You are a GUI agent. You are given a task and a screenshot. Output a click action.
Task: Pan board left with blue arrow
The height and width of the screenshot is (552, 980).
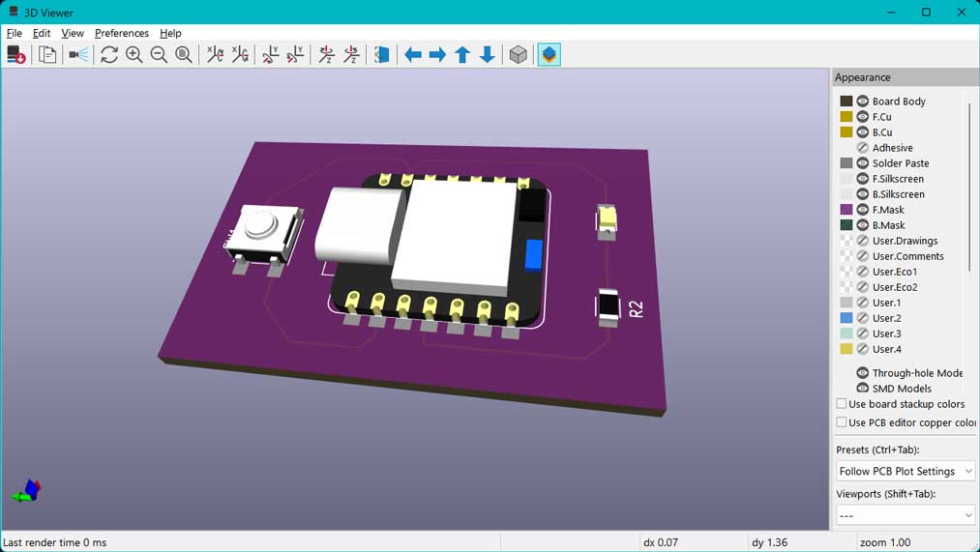(412, 55)
